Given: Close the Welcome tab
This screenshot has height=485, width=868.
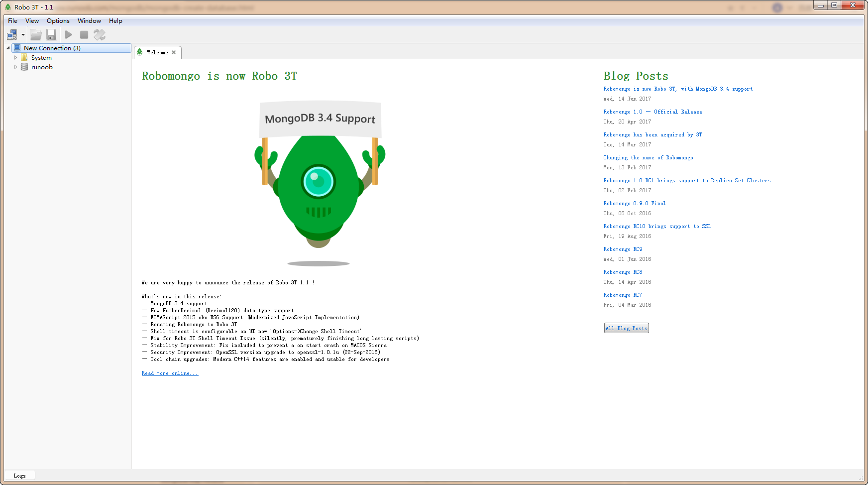Looking at the screenshot, I should 174,52.
